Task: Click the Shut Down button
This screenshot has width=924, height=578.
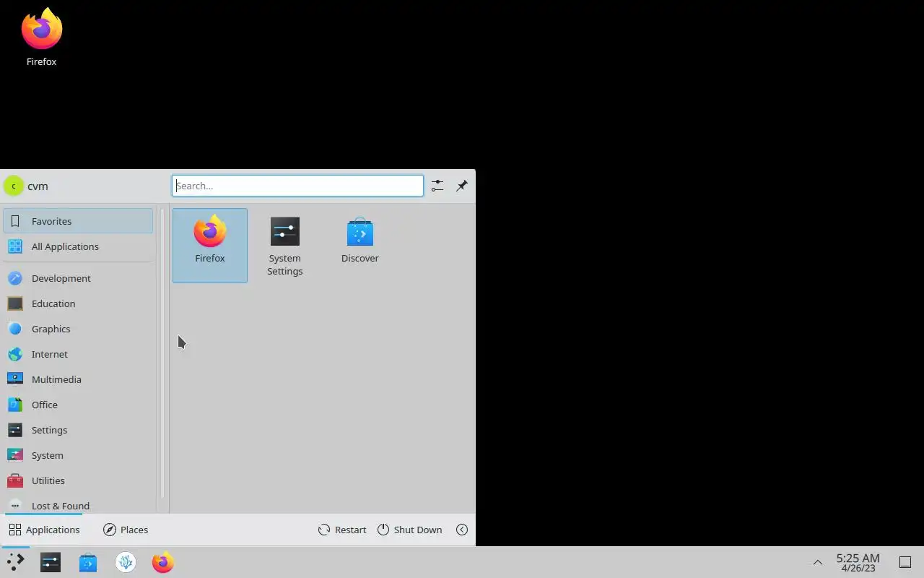Action: click(x=409, y=530)
